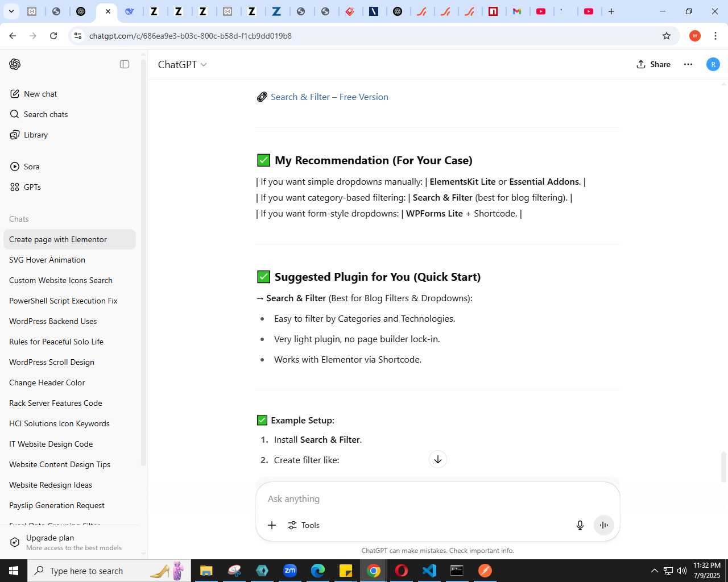Open GPTs from the sidebar
The height and width of the screenshot is (582, 728).
coord(70,187)
